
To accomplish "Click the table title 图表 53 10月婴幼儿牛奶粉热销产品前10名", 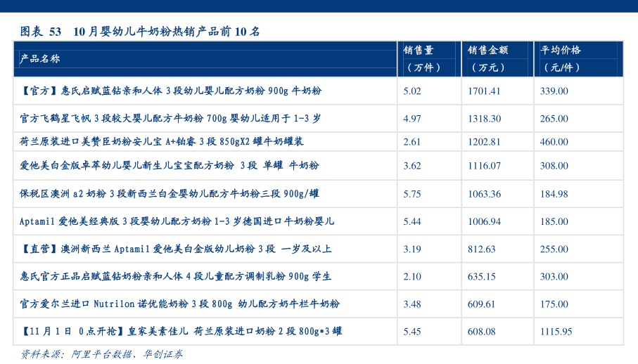I will coord(140,32).
